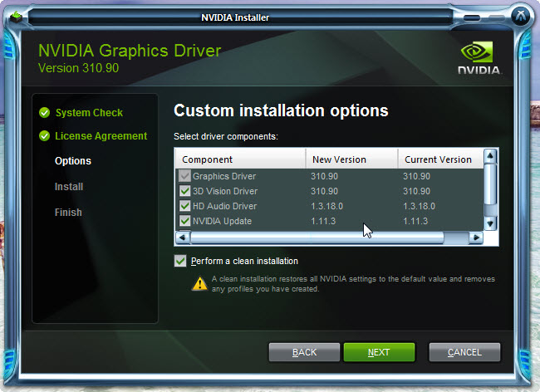Click the License Agreement green checkmark icon
The width and height of the screenshot is (540, 392).
click(x=44, y=136)
